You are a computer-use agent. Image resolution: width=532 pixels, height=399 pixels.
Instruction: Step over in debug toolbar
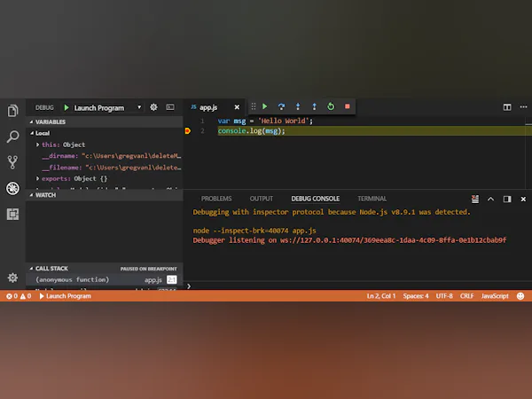281,106
